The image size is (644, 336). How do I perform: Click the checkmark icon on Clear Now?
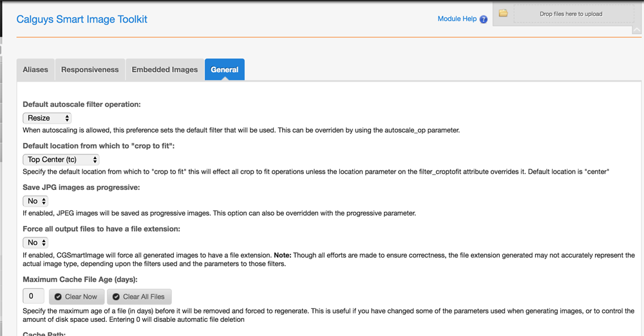[x=58, y=297]
